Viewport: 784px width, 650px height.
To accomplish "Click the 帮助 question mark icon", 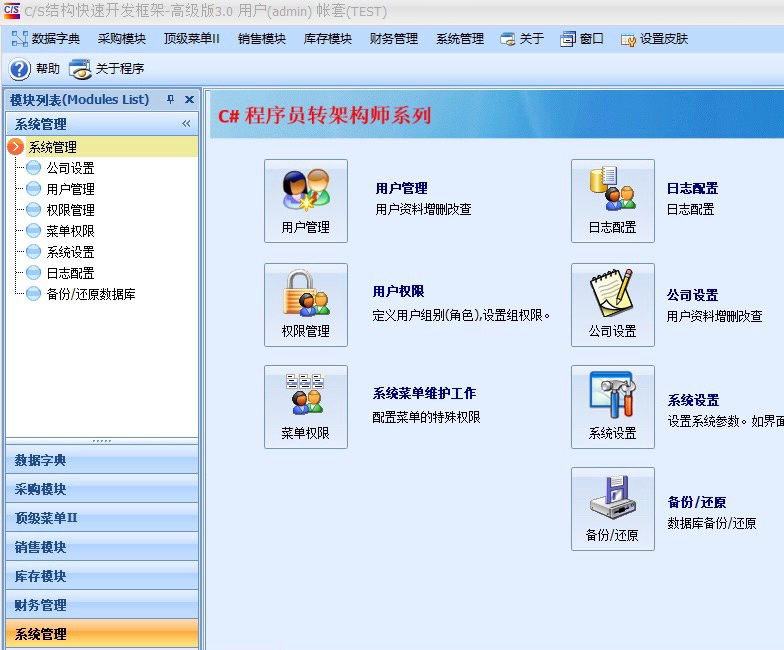I will pyautogui.click(x=20, y=69).
